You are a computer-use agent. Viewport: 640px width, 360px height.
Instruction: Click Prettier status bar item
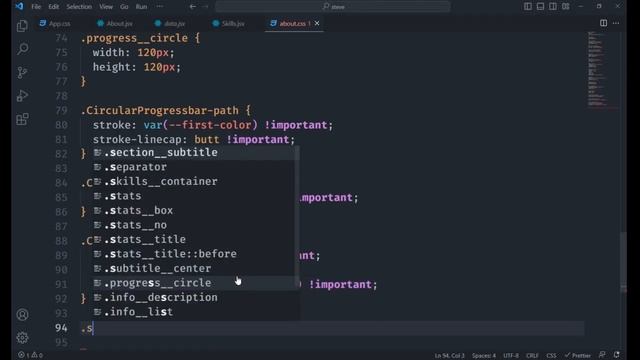click(578, 356)
